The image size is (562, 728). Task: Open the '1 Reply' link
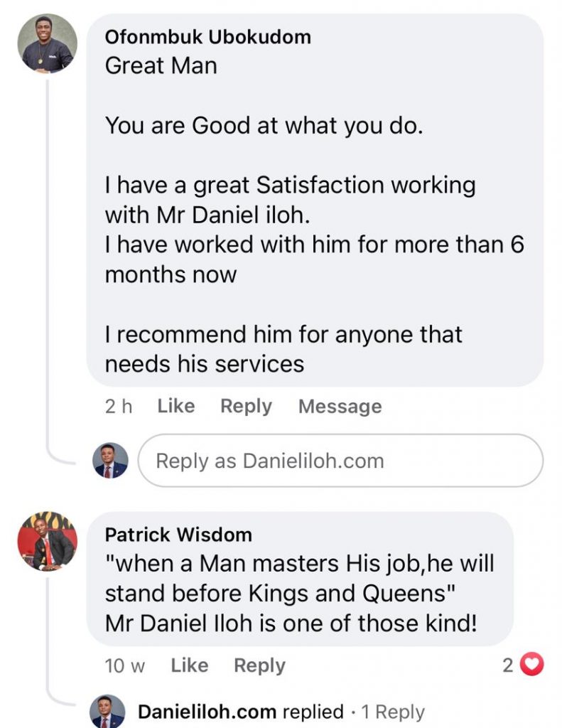click(393, 712)
